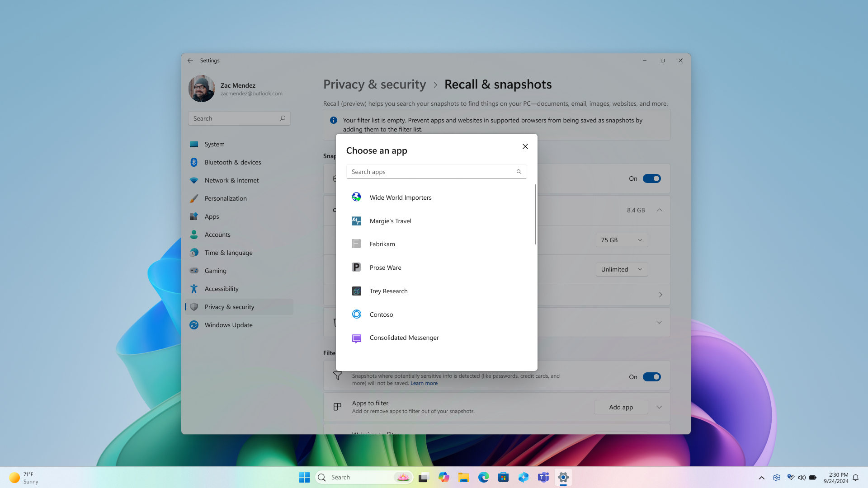
Task: Click the Trey Research app icon
Action: [357, 291]
